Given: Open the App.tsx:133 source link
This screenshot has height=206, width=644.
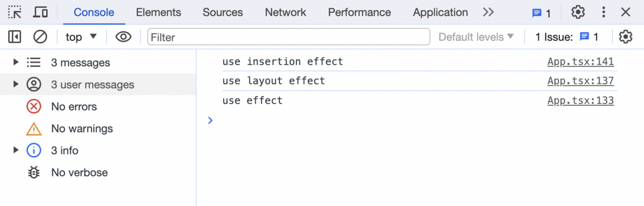Looking at the screenshot, I should pos(580,101).
